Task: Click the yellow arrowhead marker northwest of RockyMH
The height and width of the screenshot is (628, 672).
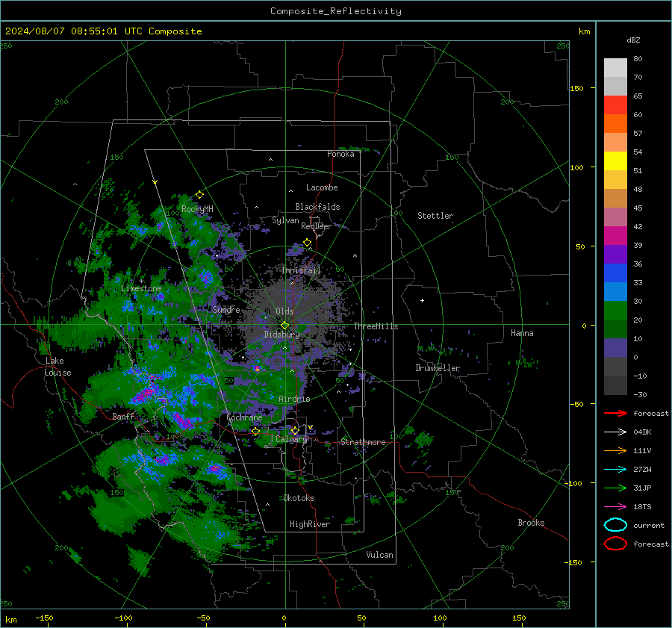Action: [155, 182]
